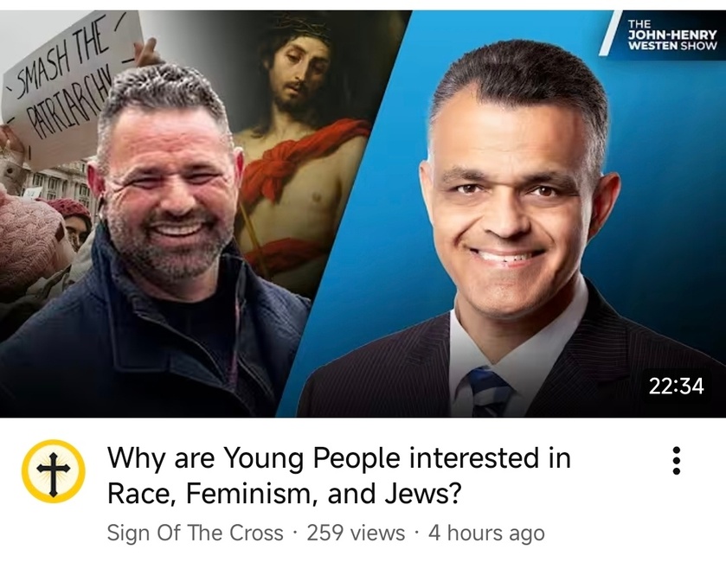Click the Sign Of The Cross channel name

point(195,533)
